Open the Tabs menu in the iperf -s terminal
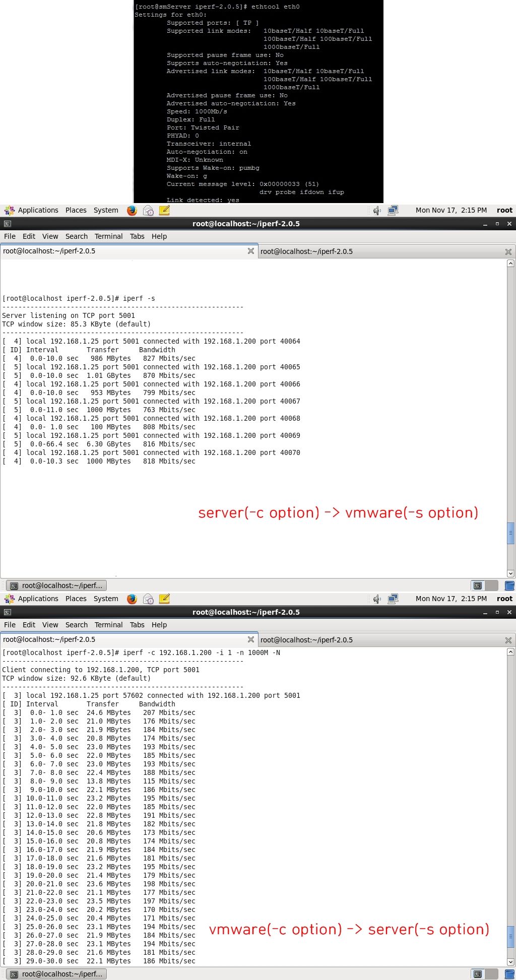516x980 pixels. click(x=137, y=236)
